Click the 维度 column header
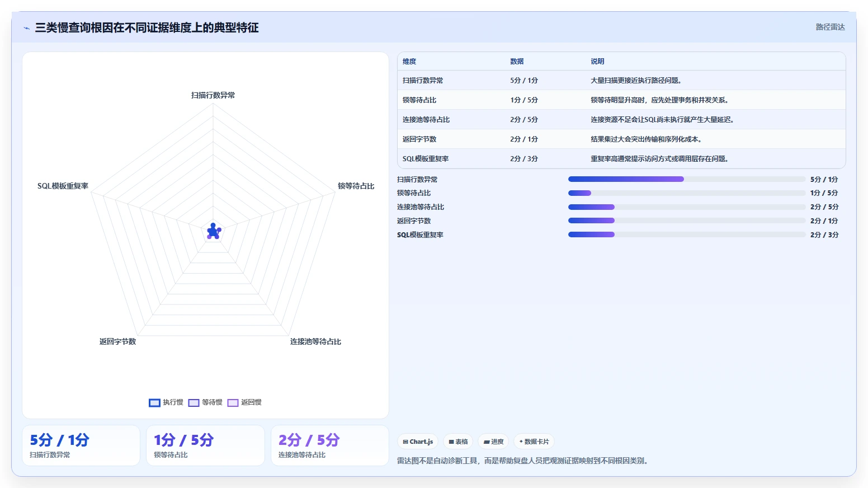Screen dimensions: 868x488 click(409, 62)
